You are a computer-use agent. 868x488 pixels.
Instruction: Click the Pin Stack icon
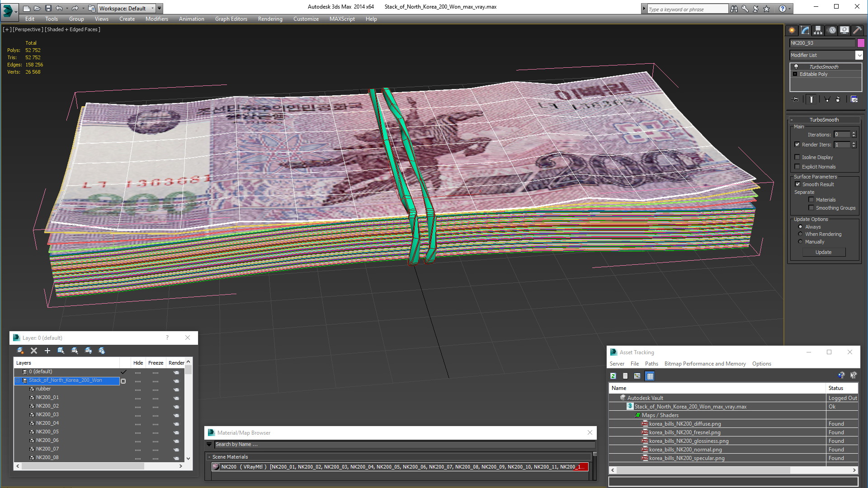point(796,99)
